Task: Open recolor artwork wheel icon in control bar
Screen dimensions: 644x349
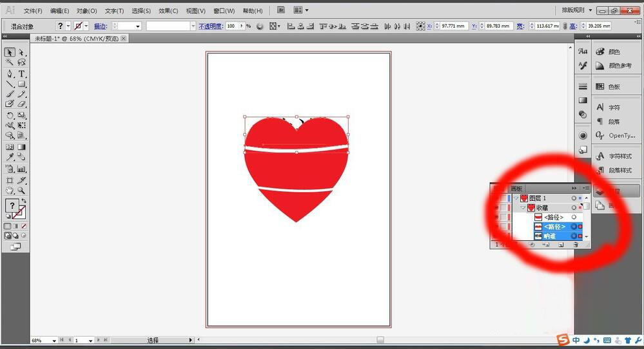Action: coord(260,26)
